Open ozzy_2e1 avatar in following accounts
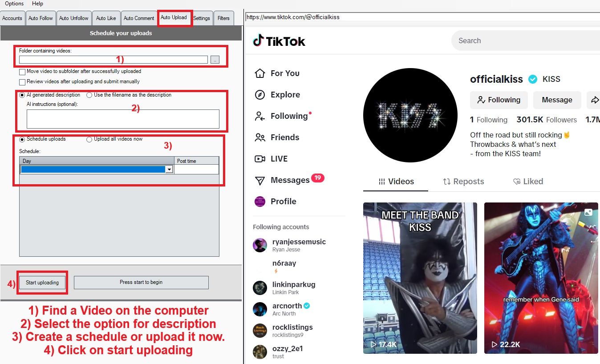 tap(260, 352)
